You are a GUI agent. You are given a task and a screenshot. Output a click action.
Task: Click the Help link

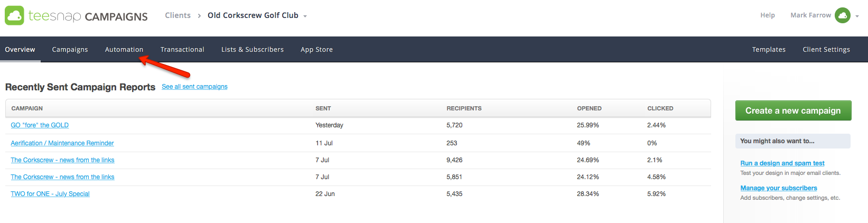[768, 15]
